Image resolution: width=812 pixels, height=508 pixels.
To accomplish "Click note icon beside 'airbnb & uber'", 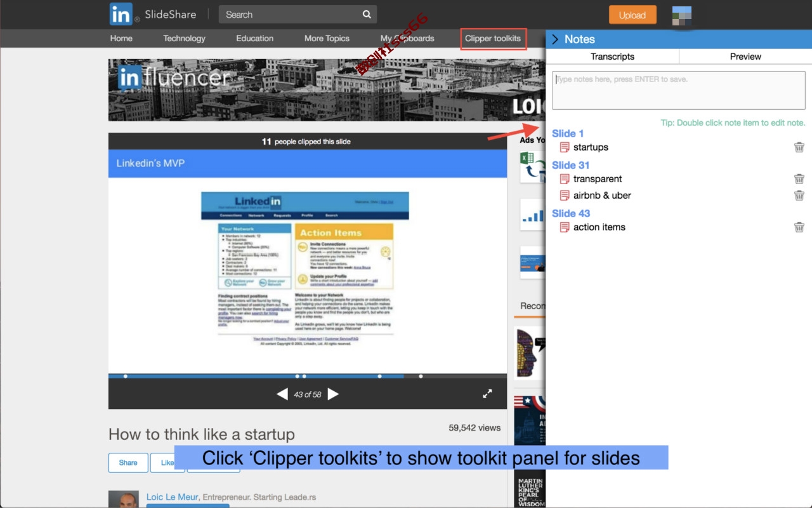I will coord(565,196).
